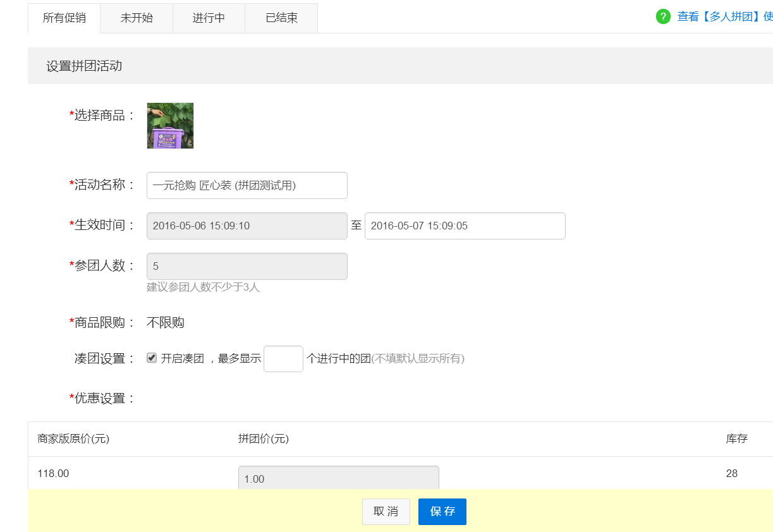Toggle the 开启凑团 checkbox

coord(152,358)
